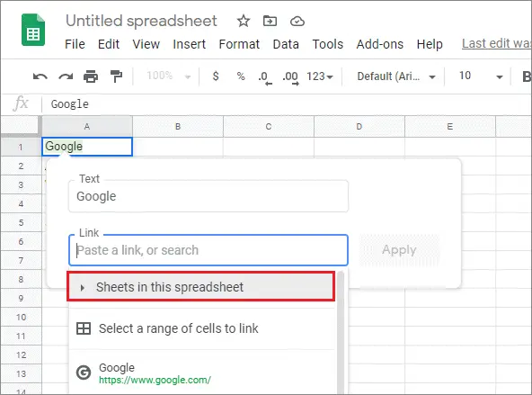Click the suggestions list scrollbar

(x=341, y=333)
